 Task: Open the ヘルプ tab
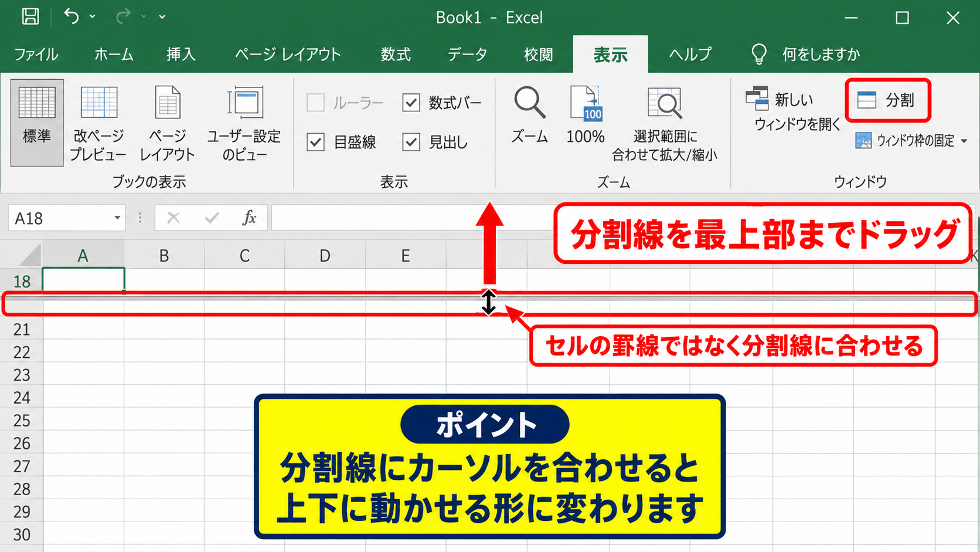coord(690,55)
